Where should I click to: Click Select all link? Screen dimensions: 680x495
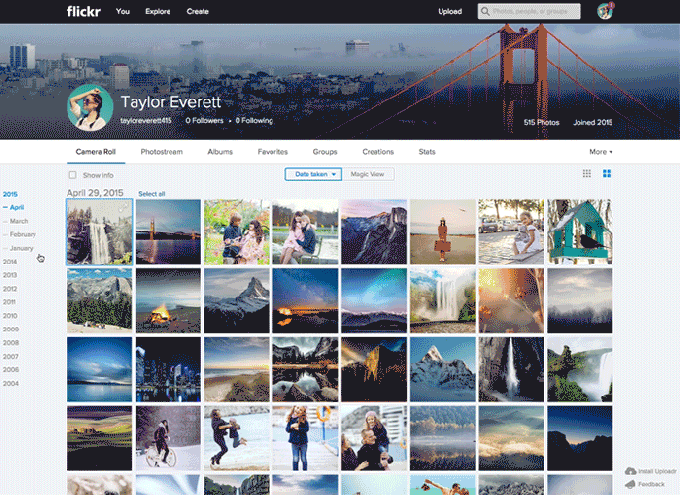click(152, 194)
